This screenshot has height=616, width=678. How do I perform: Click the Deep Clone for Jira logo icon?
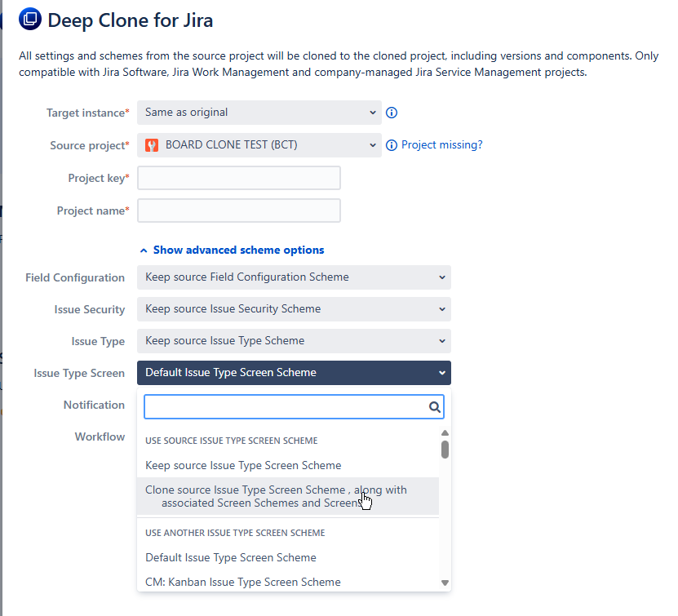pyautogui.click(x=30, y=19)
